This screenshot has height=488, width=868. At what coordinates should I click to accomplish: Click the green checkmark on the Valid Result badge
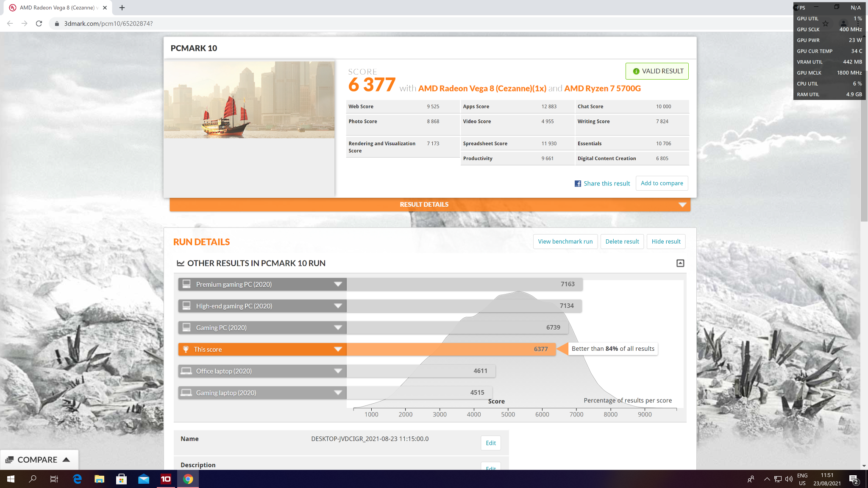pyautogui.click(x=636, y=71)
